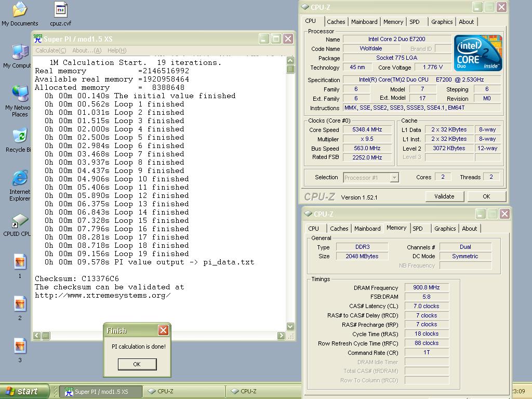Click the Core Voltage 1.776 V value
This screenshot has width=532, height=399.
pyautogui.click(x=433, y=67)
